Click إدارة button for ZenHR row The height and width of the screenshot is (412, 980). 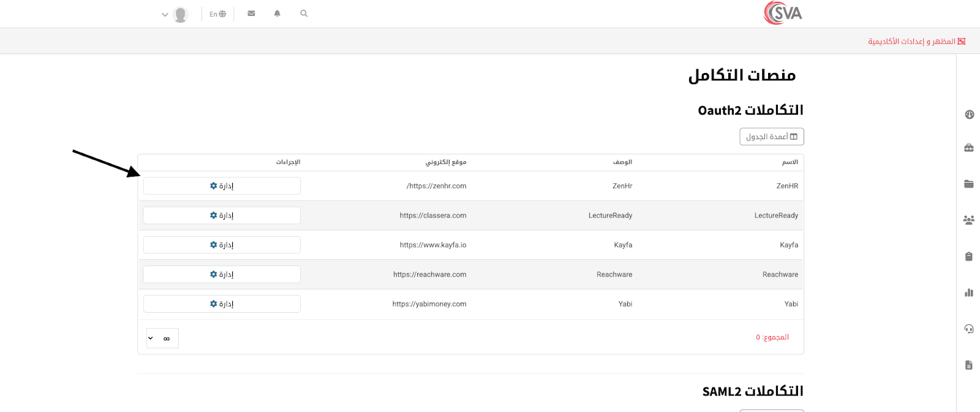point(222,186)
